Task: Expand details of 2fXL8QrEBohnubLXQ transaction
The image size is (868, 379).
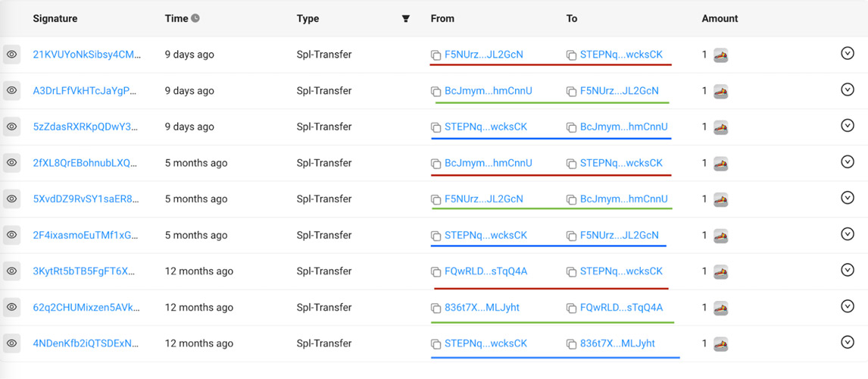Action: click(847, 161)
